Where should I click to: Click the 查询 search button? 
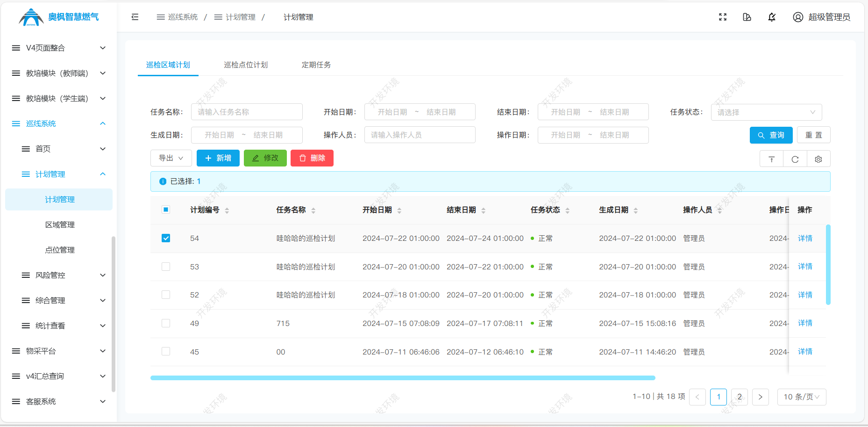pos(771,135)
